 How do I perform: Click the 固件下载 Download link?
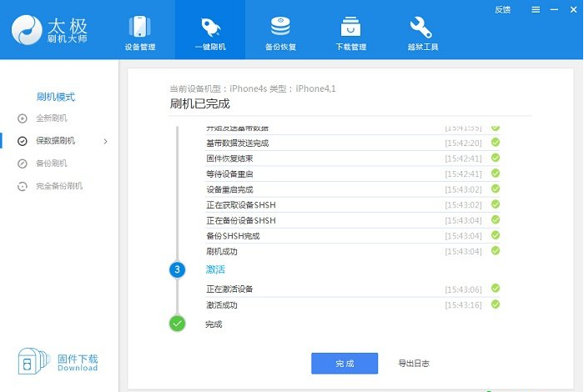78,363
